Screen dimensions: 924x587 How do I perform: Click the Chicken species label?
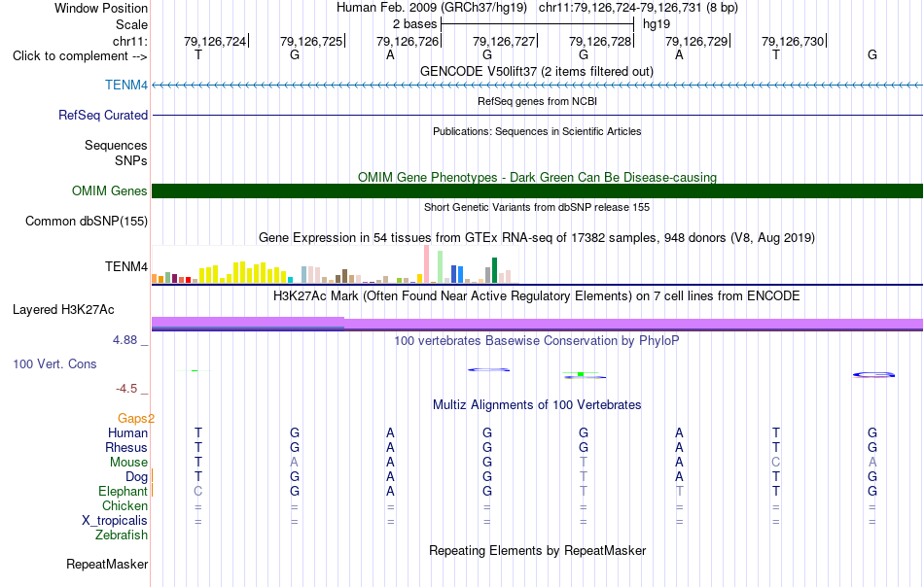tap(124, 505)
